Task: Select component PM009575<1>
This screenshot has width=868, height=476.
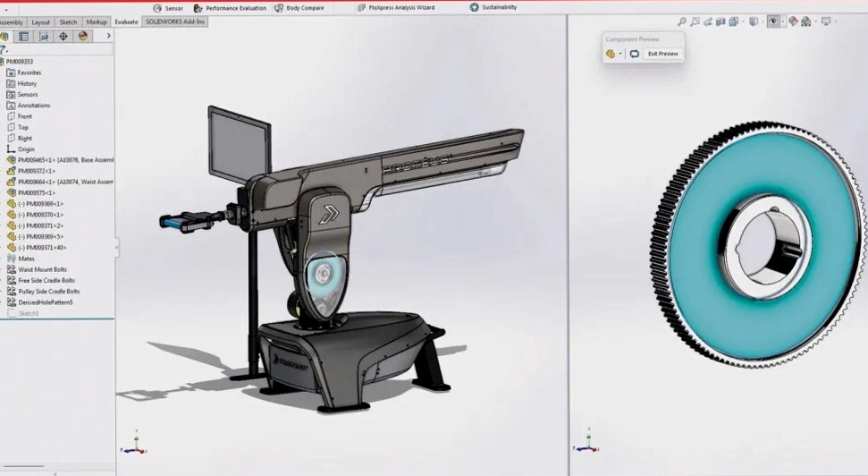Action: [31, 193]
